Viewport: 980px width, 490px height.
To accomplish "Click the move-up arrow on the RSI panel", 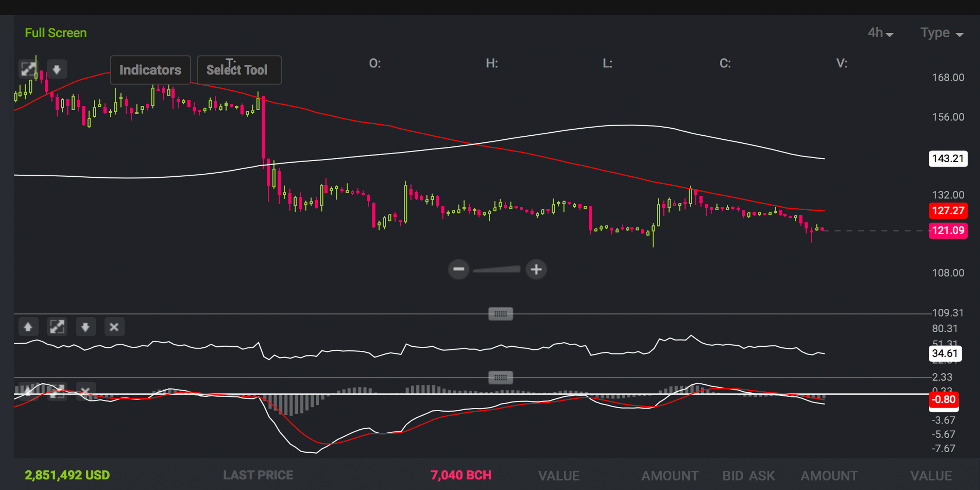I will 28,327.
